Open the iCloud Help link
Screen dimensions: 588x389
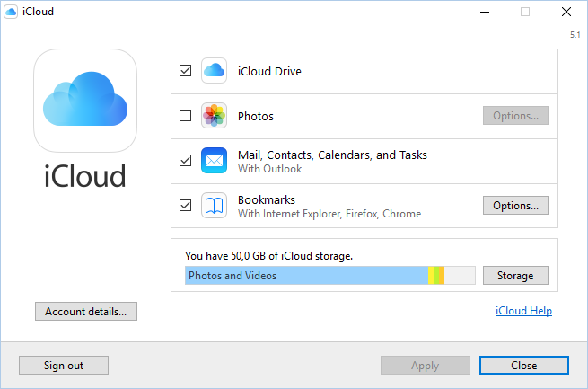523,311
